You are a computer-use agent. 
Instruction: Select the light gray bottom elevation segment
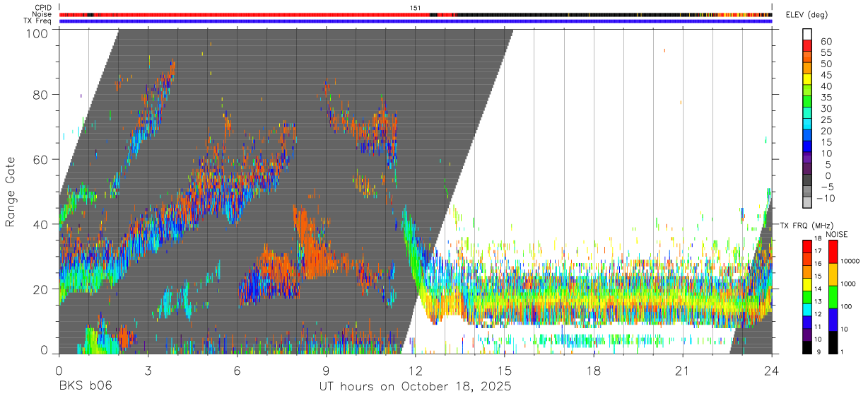pyautogui.click(x=807, y=204)
